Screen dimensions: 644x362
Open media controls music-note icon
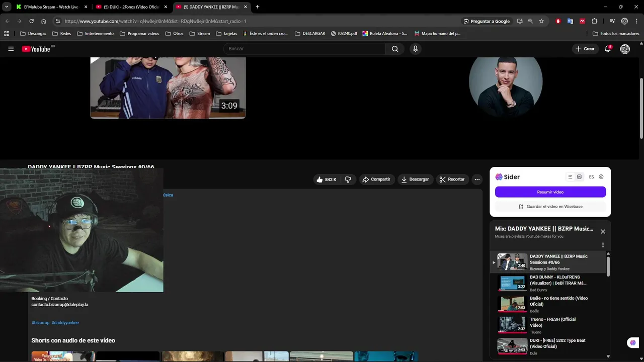click(x=612, y=21)
